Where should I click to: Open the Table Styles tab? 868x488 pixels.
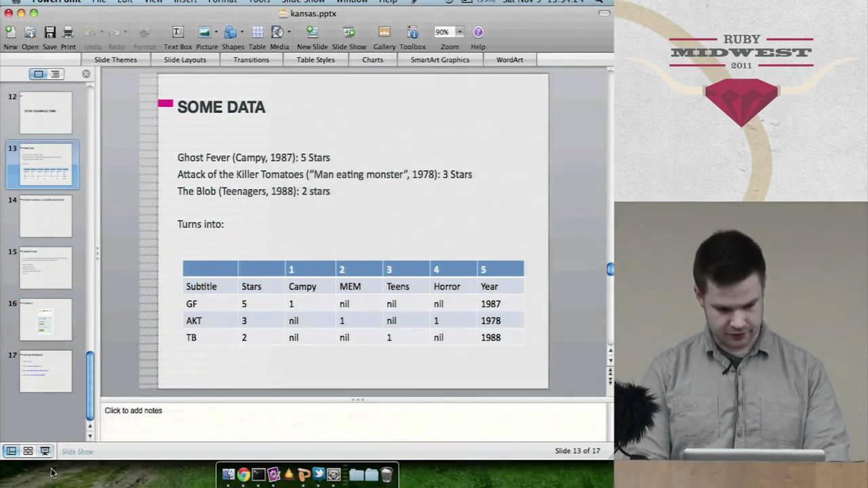click(315, 60)
